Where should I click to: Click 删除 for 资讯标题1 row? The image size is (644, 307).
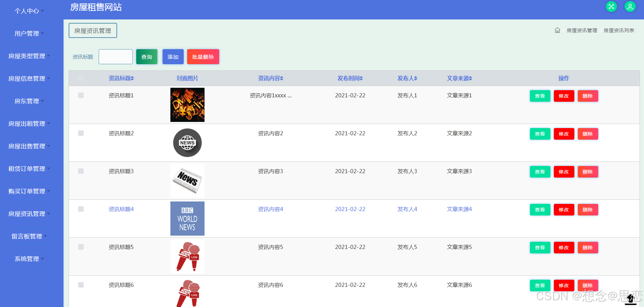click(x=588, y=96)
